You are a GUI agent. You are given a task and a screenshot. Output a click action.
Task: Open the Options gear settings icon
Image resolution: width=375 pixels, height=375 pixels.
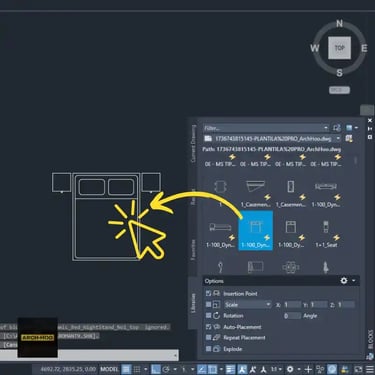[x=344, y=281]
